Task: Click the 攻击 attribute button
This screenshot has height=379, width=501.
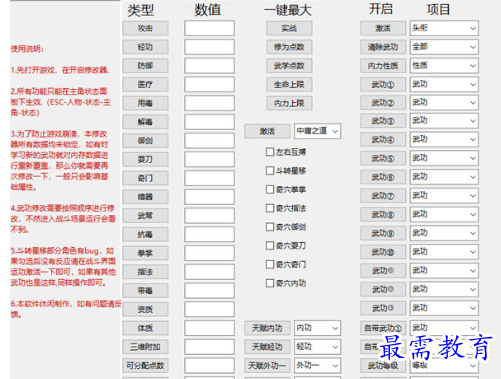Action: (145, 28)
